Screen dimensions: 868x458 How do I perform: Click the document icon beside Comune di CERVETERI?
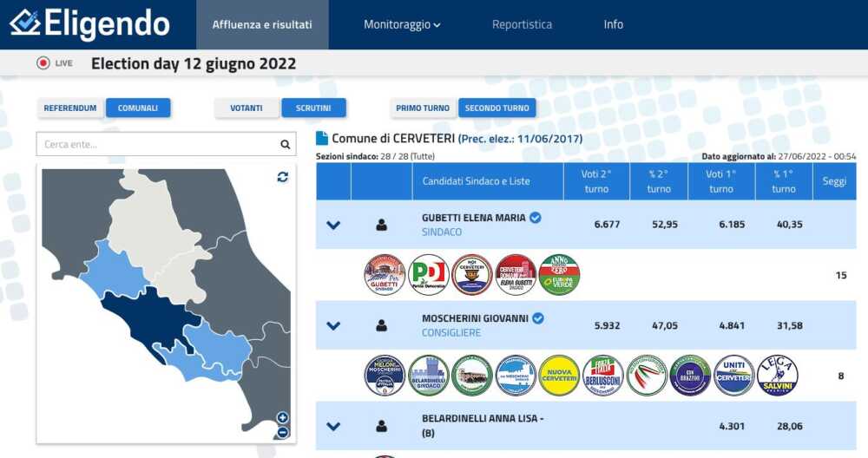click(x=322, y=138)
